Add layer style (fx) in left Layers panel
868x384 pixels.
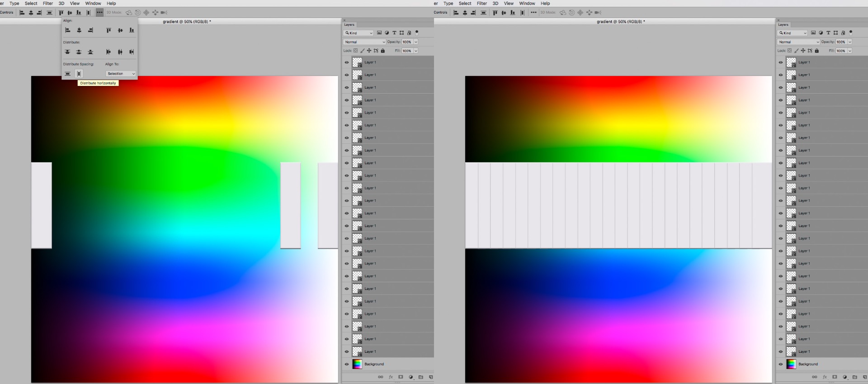(391, 377)
